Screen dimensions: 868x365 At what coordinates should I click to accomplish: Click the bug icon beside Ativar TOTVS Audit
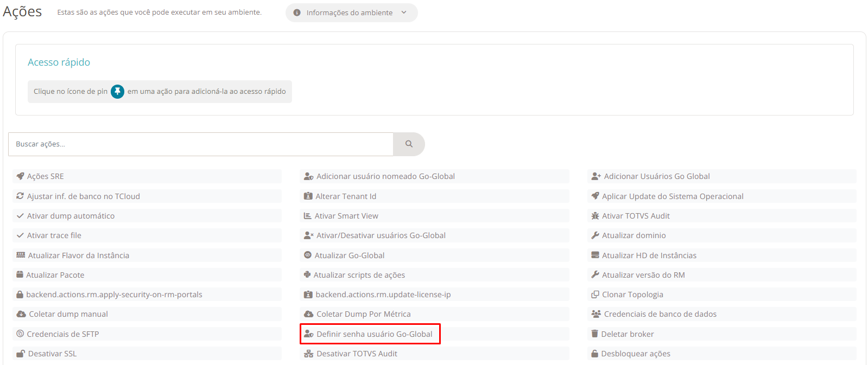coord(595,216)
